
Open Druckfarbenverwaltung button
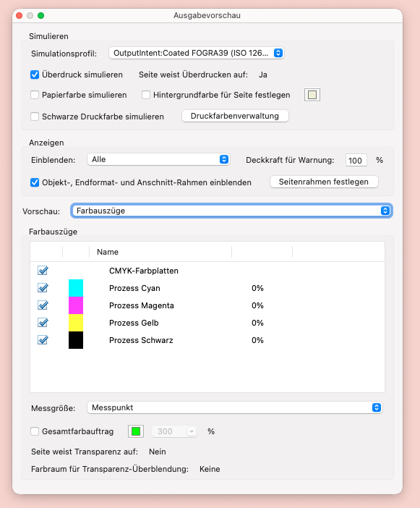point(235,116)
